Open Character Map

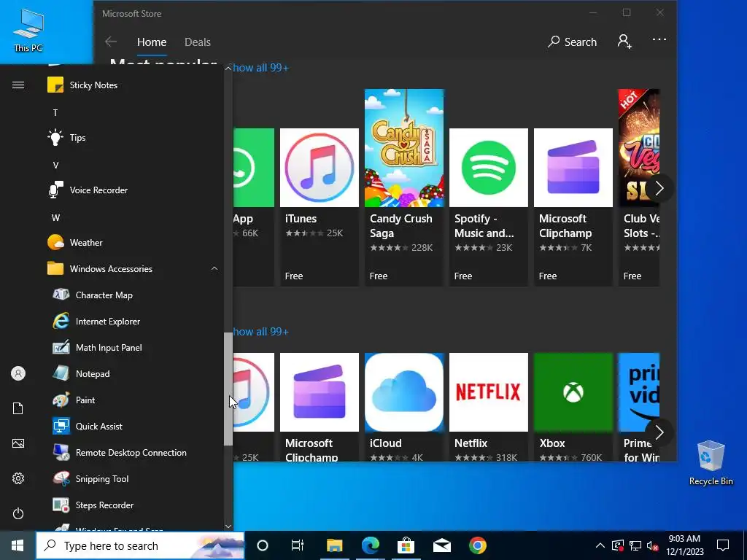[x=133, y=295]
